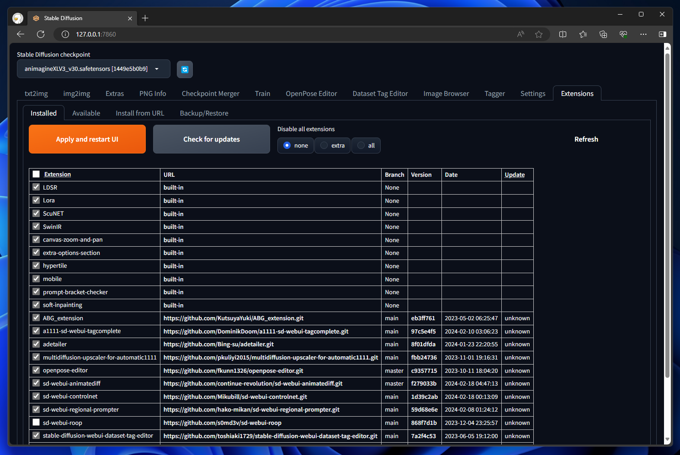
Task: Open the browser settings and more menu
Action: pos(643,34)
